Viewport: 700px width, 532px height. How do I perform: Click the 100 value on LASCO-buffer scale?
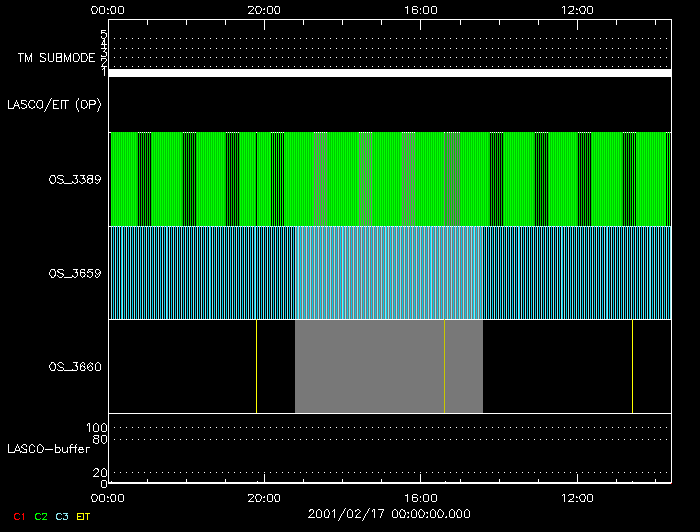pyautogui.click(x=96, y=428)
